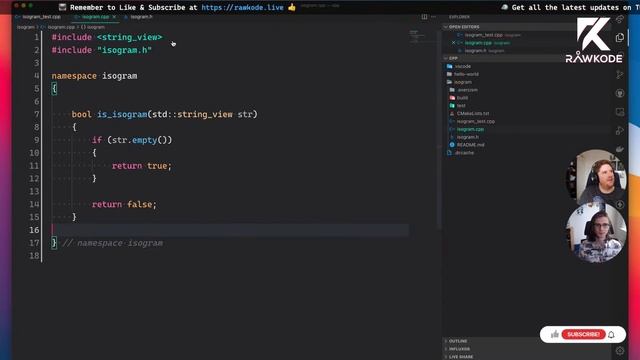Open the GitHub view in the activity bar
The height and width of the screenshot is (360, 640).
coord(620,93)
